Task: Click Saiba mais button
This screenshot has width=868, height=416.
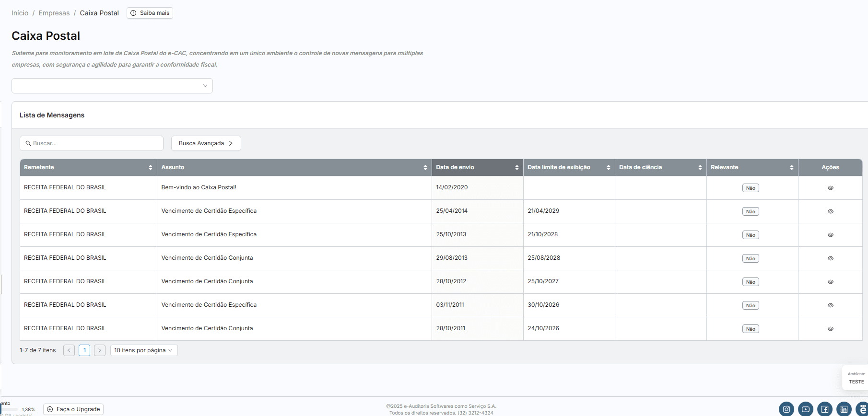Action: [x=150, y=13]
